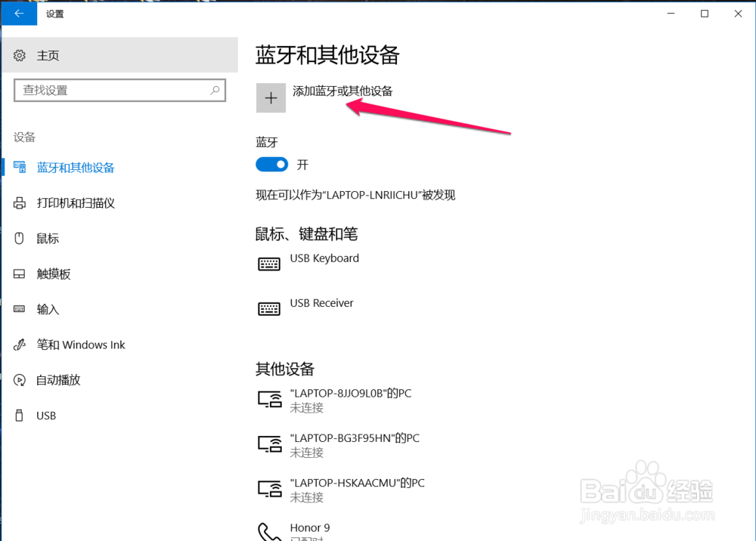This screenshot has height=541, width=756.
Task: Click the plus icon to add device
Action: coord(271,97)
